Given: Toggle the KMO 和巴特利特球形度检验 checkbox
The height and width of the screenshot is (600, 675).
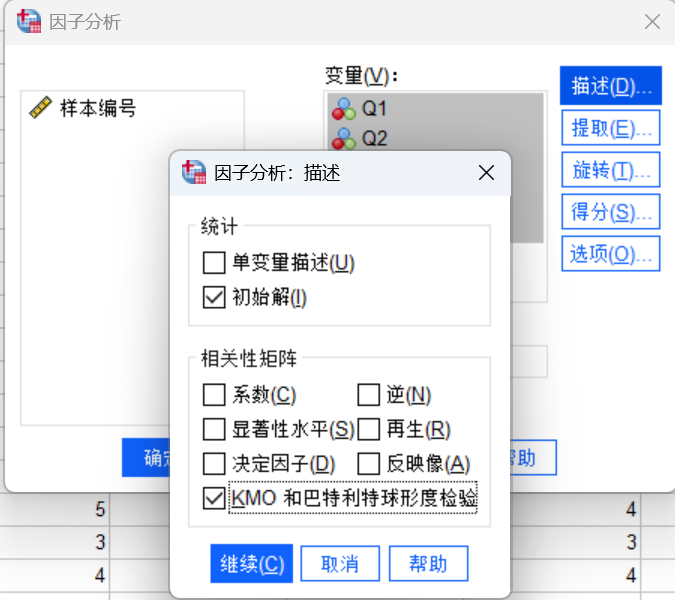Looking at the screenshot, I should tap(214, 498).
